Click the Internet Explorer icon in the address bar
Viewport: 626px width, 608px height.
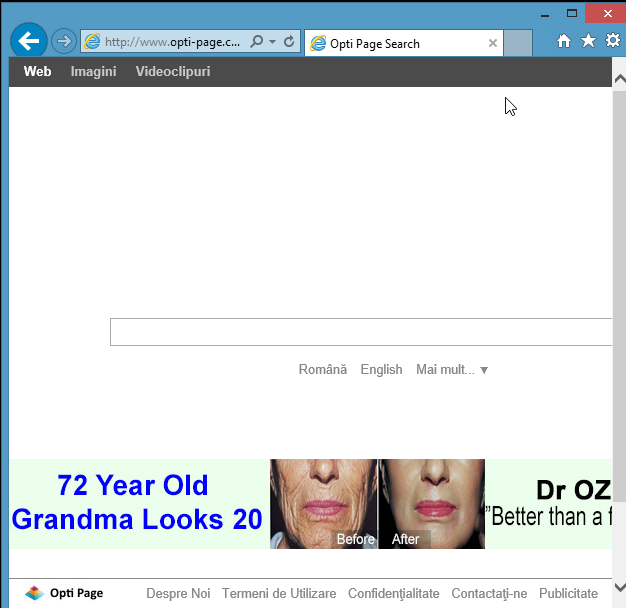(93, 42)
